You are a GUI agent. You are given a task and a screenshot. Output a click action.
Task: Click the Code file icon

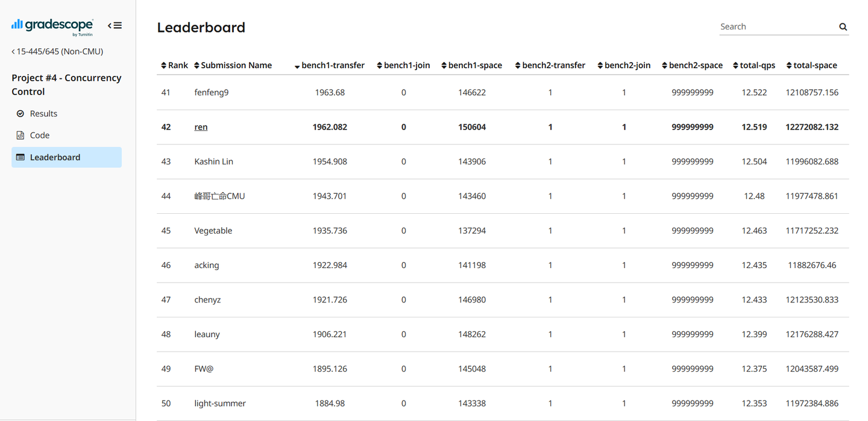(20, 136)
